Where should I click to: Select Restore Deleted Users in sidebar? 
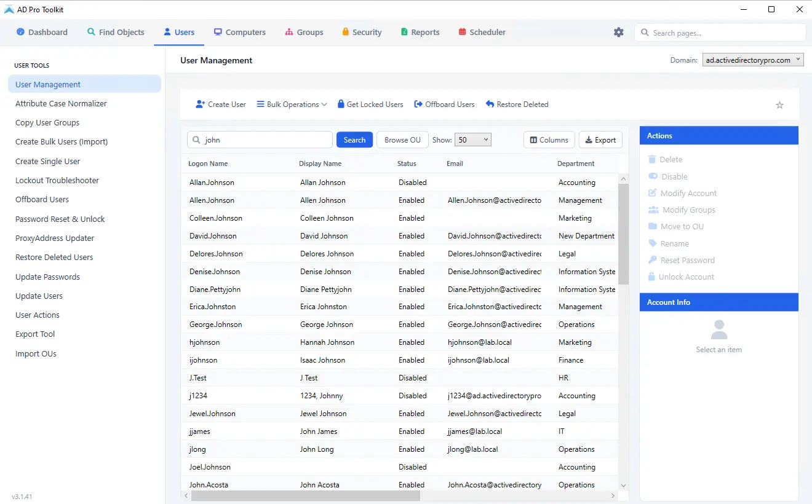pyautogui.click(x=84, y=257)
